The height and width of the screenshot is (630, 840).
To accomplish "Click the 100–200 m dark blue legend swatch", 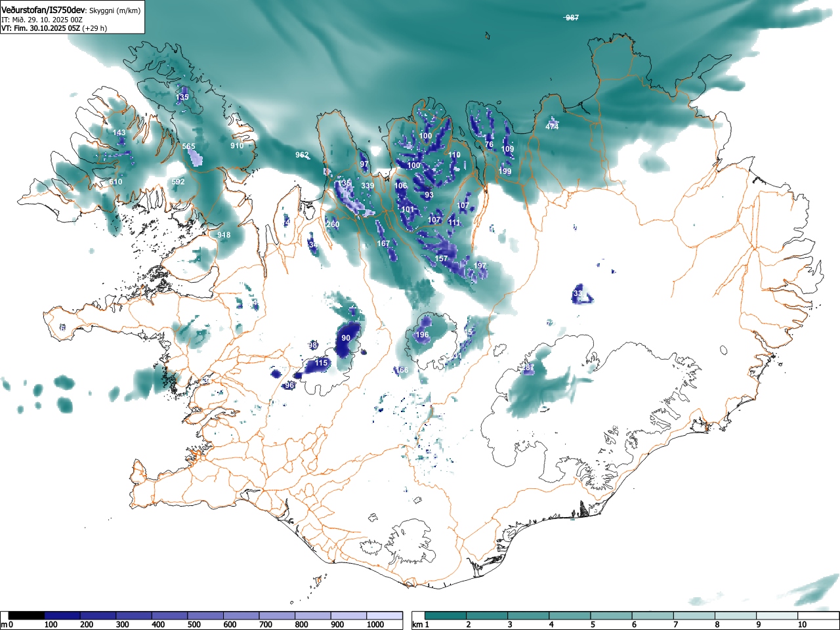I will (62, 616).
